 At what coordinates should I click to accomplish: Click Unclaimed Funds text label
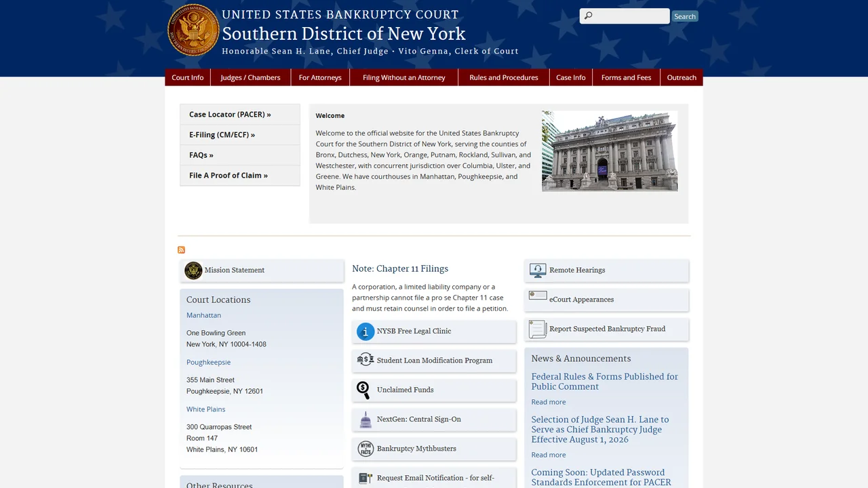click(x=405, y=390)
